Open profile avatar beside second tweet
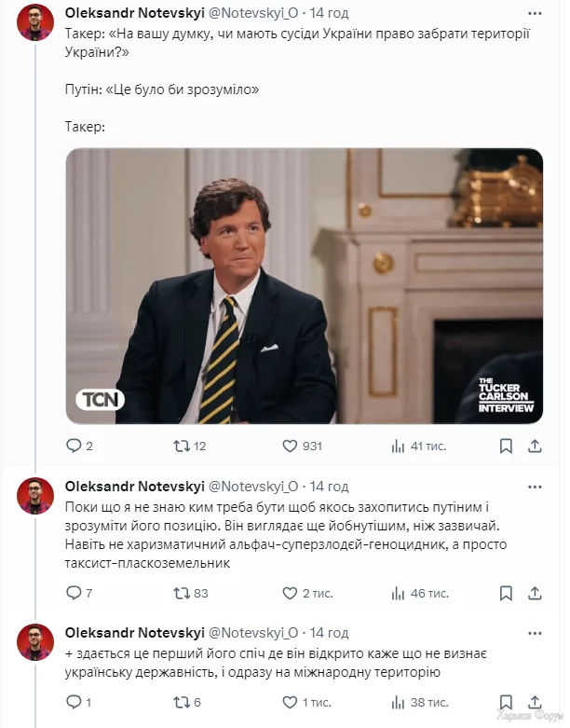 (x=35, y=495)
